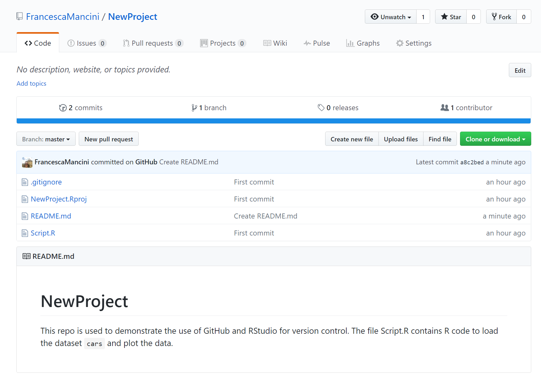Click the watchers count 1

click(x=423, y=17)
